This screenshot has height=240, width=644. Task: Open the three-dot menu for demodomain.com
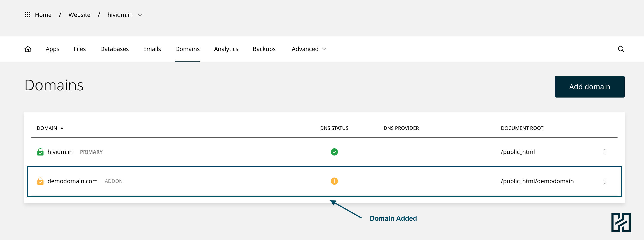pos(605,181)
